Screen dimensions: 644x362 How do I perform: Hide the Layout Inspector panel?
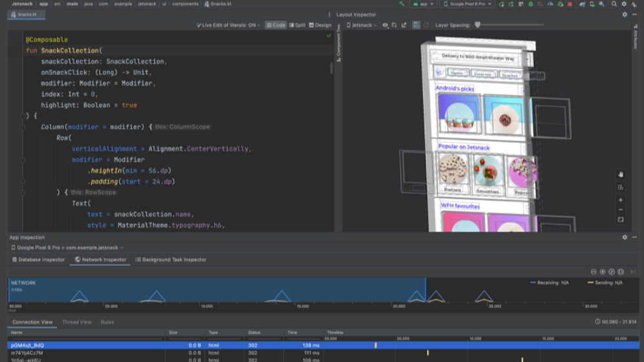coord(634,14)
